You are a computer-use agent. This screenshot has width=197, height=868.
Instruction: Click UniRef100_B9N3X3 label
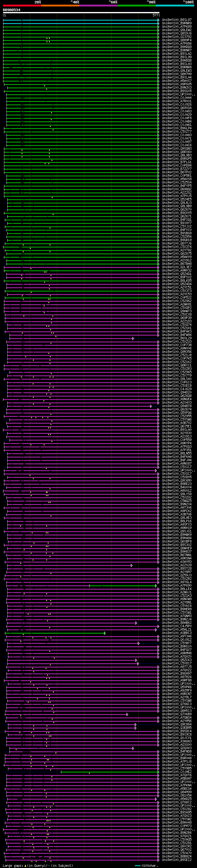177,88
